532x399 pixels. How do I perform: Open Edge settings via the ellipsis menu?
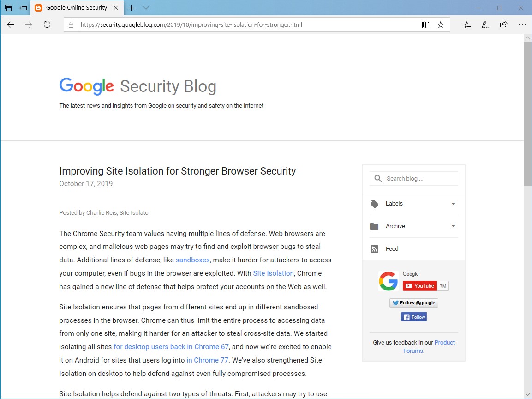522,24
